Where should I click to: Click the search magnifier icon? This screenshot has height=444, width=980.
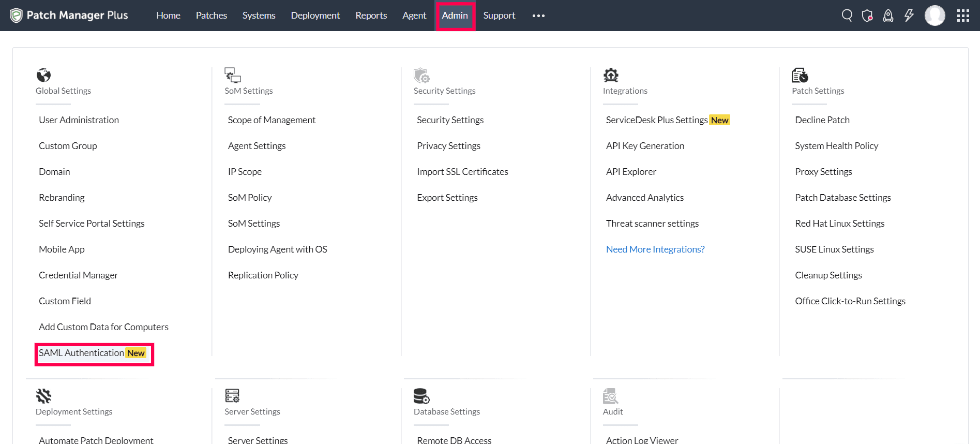pyautogui.click(x=847, y=16)
